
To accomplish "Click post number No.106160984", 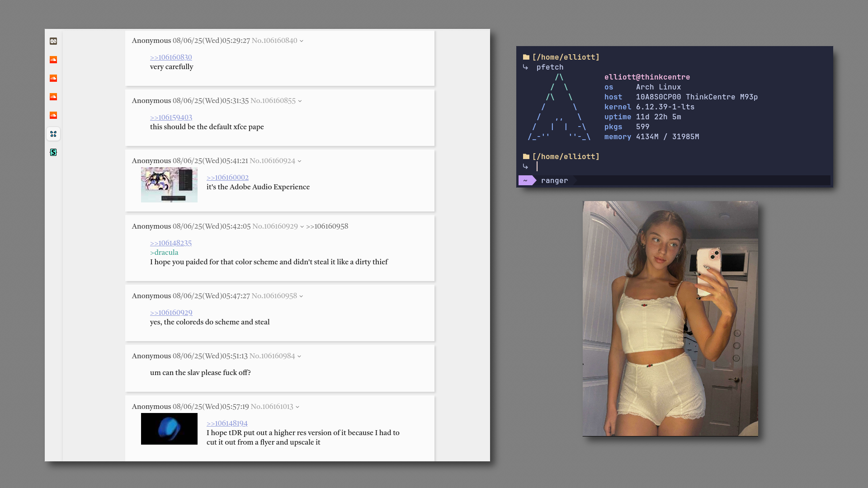I will tap(272, 356).
